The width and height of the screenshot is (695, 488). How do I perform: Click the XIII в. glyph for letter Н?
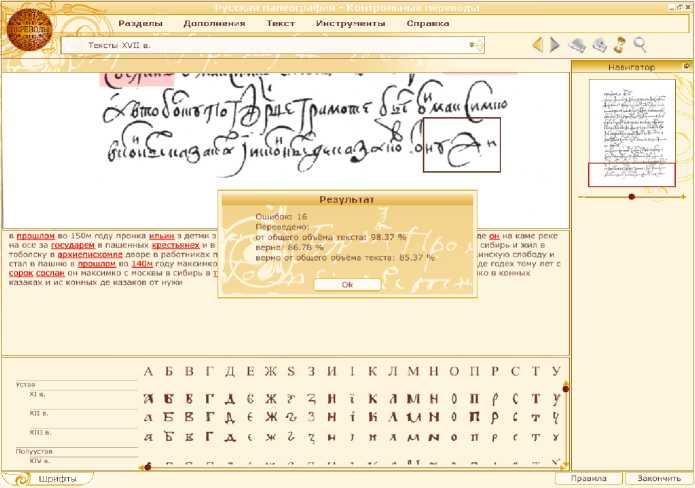tap(433, 437)
